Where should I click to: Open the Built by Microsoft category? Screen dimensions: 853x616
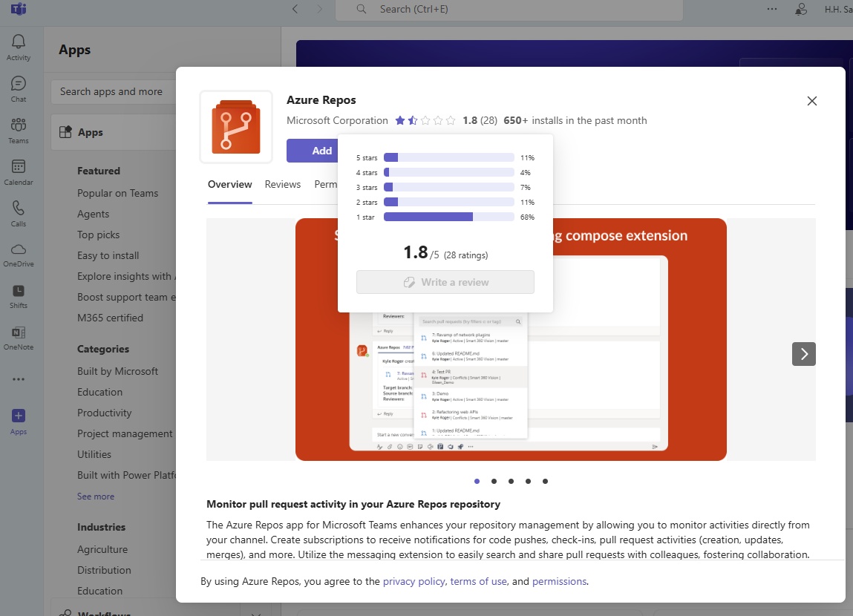pyautogui.click(x=117, y=371)
